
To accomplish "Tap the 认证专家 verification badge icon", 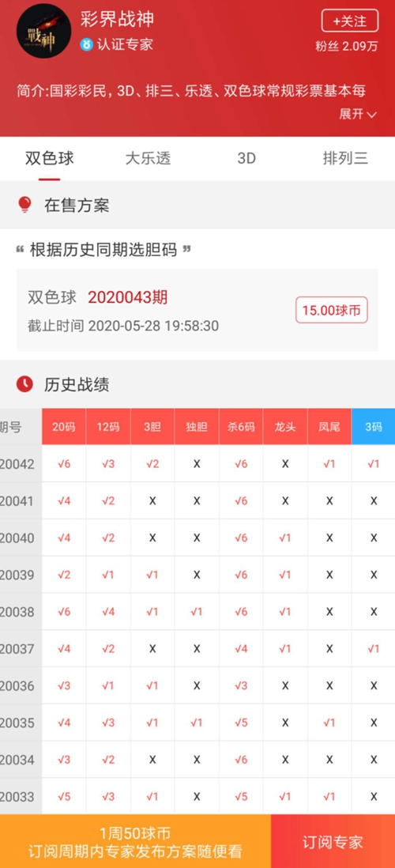I will (x=86, y=44).
